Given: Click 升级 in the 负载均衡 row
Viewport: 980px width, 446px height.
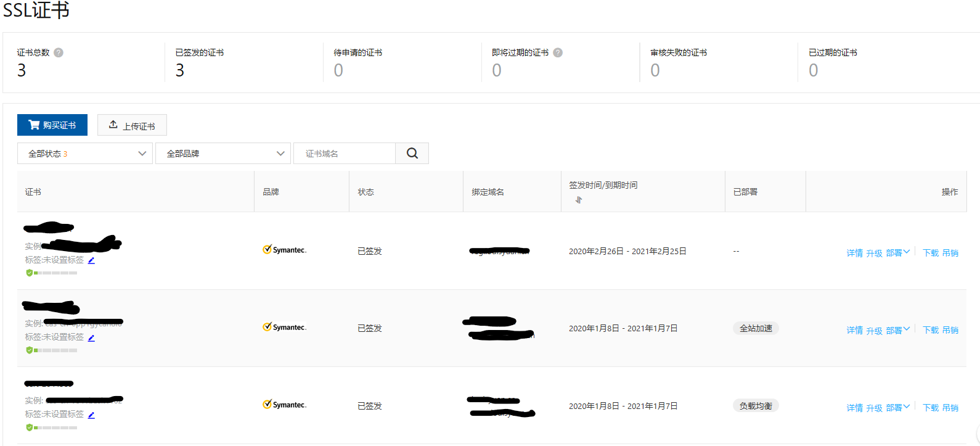Looking at the screenshot, I should 874,408.
